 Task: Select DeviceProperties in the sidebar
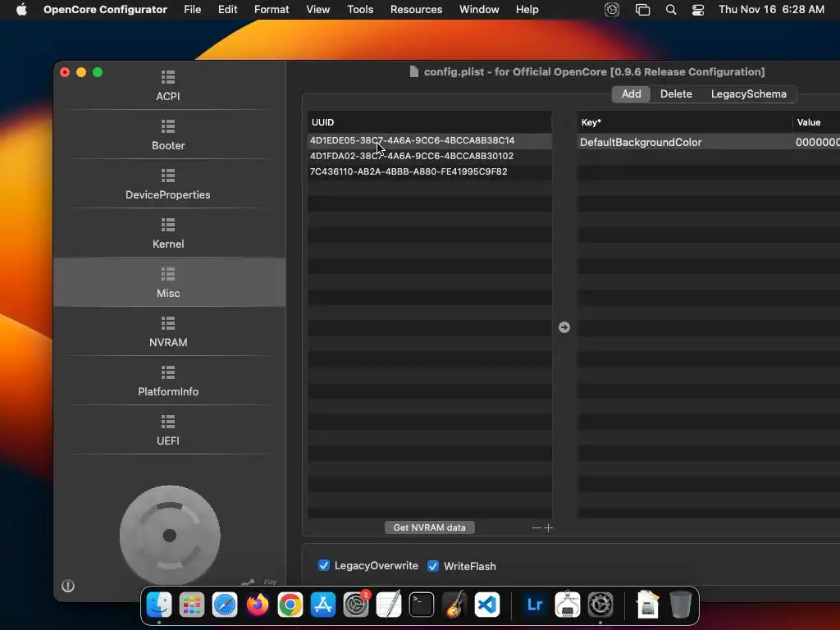pyautogui.click(x=168, y=185)
